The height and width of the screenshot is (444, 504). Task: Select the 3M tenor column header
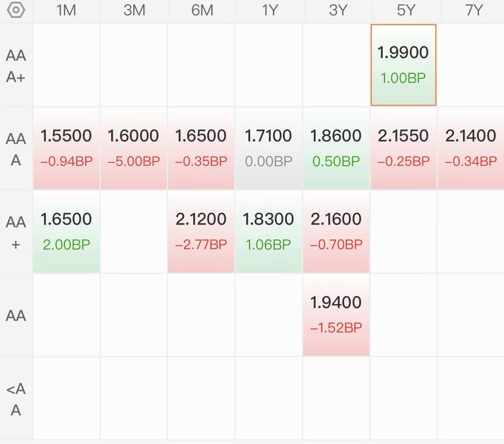[x=134, y=10]
